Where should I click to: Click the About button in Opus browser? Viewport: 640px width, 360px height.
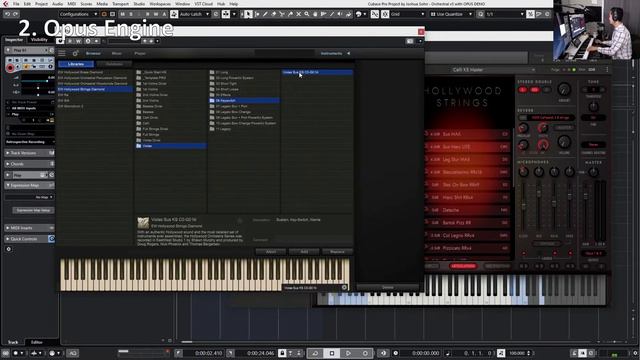click(x=271, y=252)
